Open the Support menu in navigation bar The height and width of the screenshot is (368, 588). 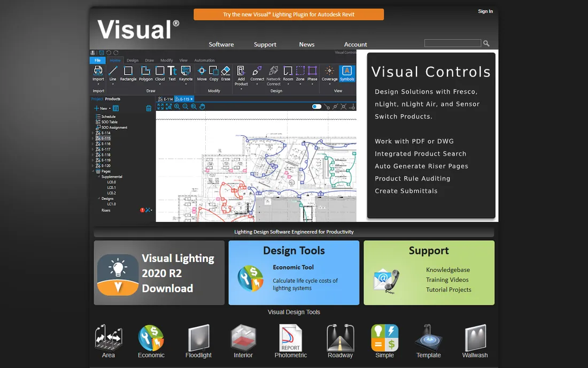click(x=265, y=44)
